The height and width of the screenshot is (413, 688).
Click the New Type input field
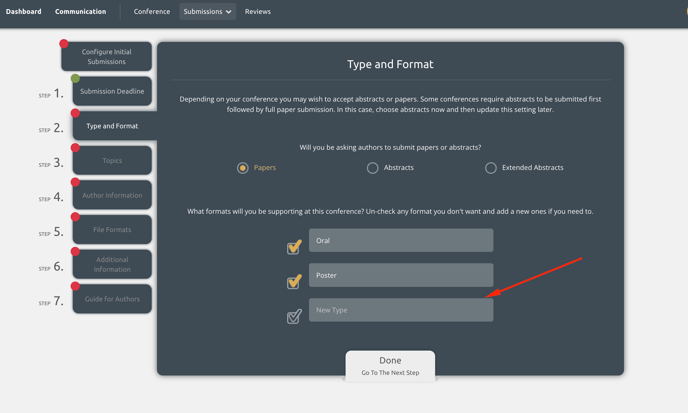click(x=400, y=310)
